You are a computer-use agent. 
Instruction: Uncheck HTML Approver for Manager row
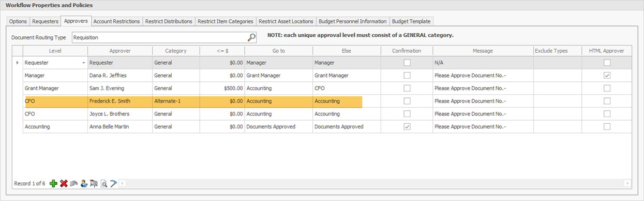point(607,75)
